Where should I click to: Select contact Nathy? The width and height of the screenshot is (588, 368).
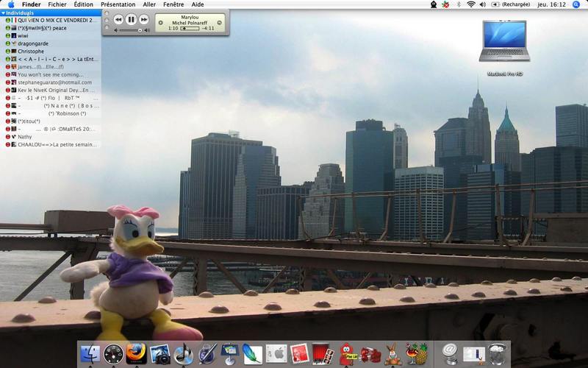click(x=51, y=137)
